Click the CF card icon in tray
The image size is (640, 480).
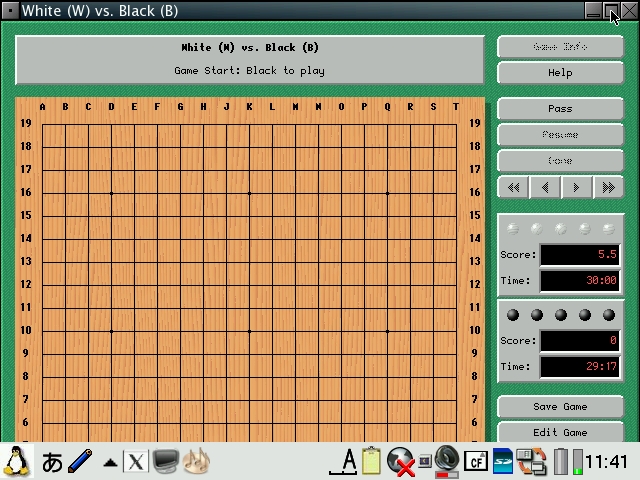click(477, 461)
